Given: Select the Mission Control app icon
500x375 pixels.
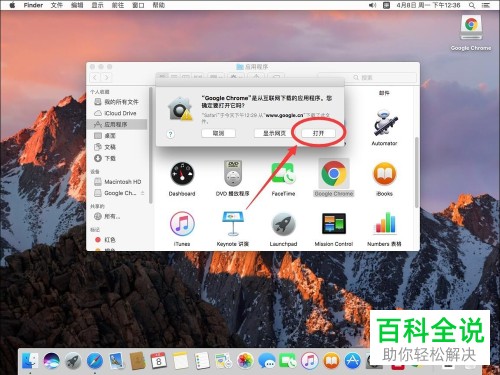Looking at the screenshot, I should [x=334, y=224].
